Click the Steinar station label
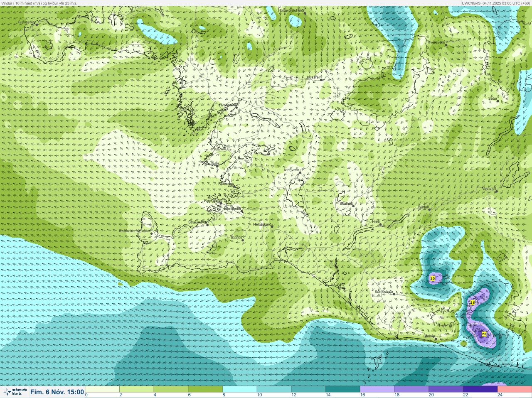The image size is (532, 398). coord(429,336)
